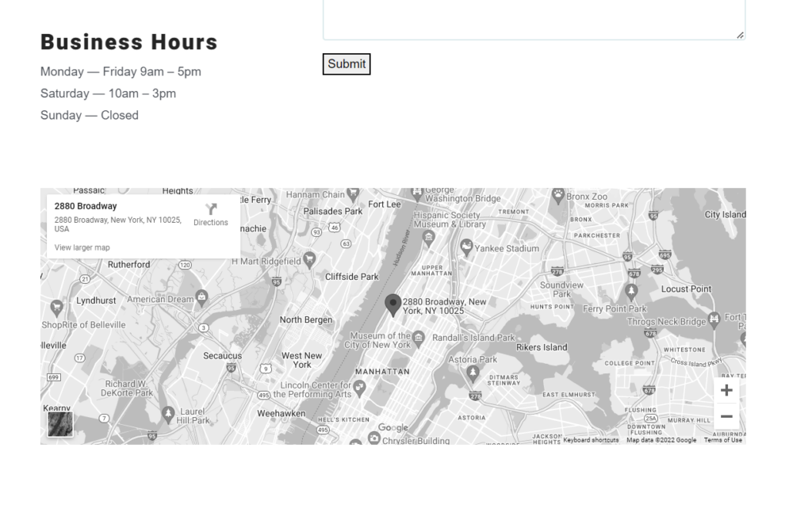Click the Sunday — Closed hours line
This screenshot has width=812, height=505.
90,115
